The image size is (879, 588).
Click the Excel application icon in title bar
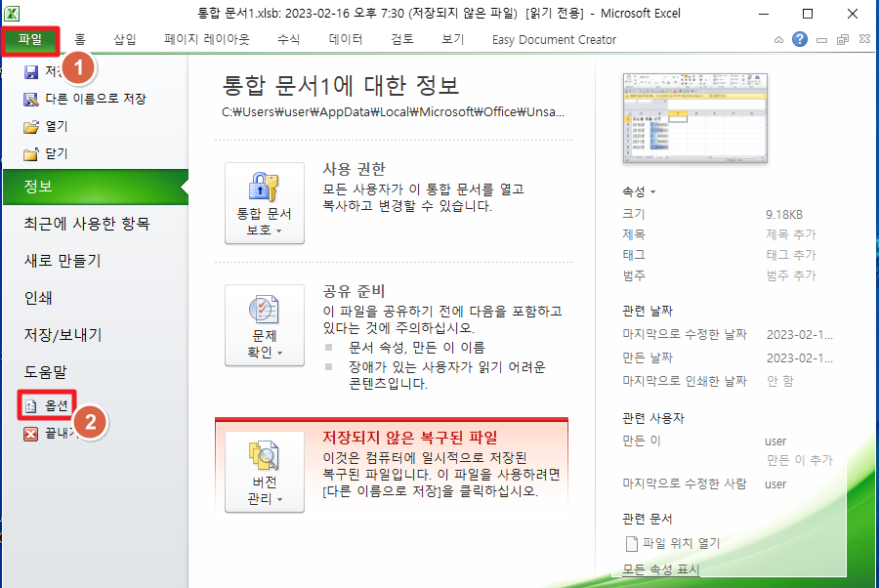11,13
